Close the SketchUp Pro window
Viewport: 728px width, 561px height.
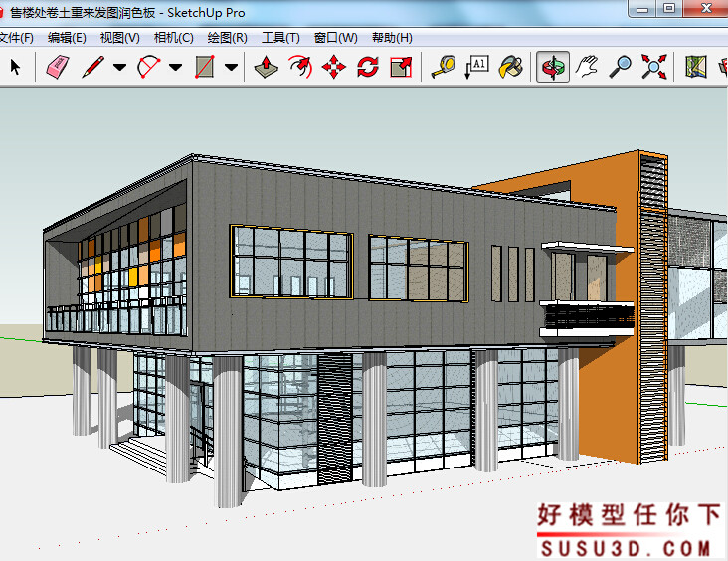point(706,8)
